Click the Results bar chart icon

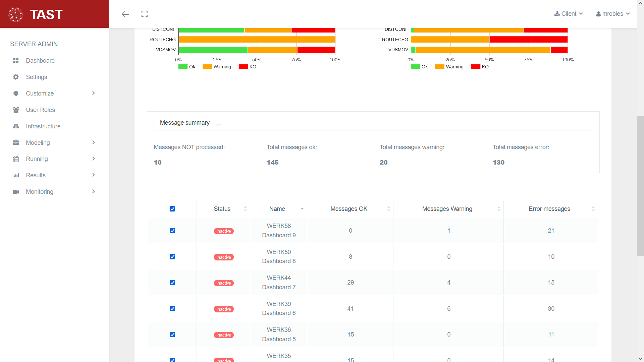pyautogui.click(x=16, y=175)
